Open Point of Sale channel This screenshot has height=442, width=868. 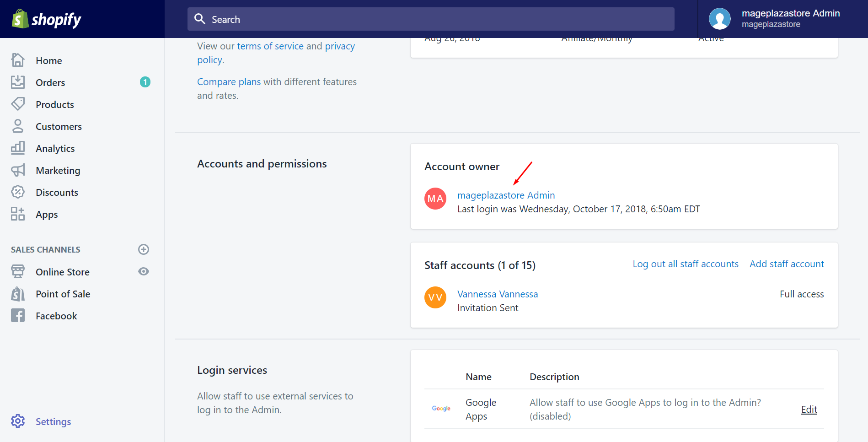coord(63,294)
